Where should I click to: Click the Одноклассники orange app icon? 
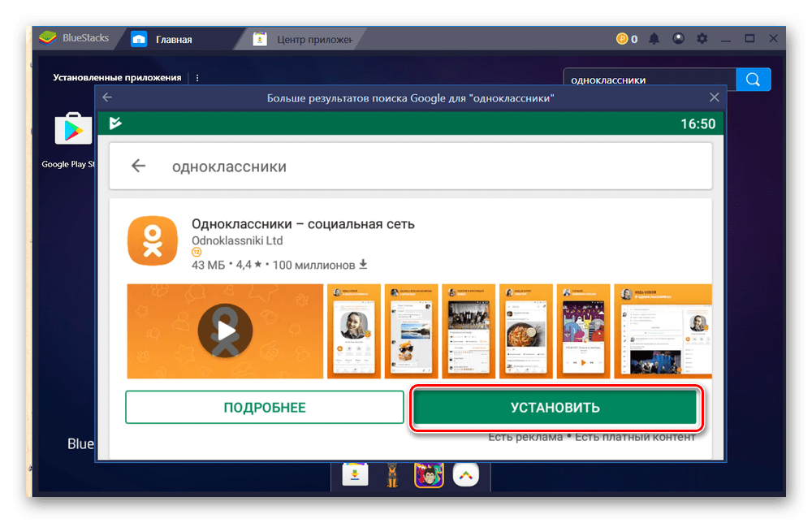(x=152, y=241)
